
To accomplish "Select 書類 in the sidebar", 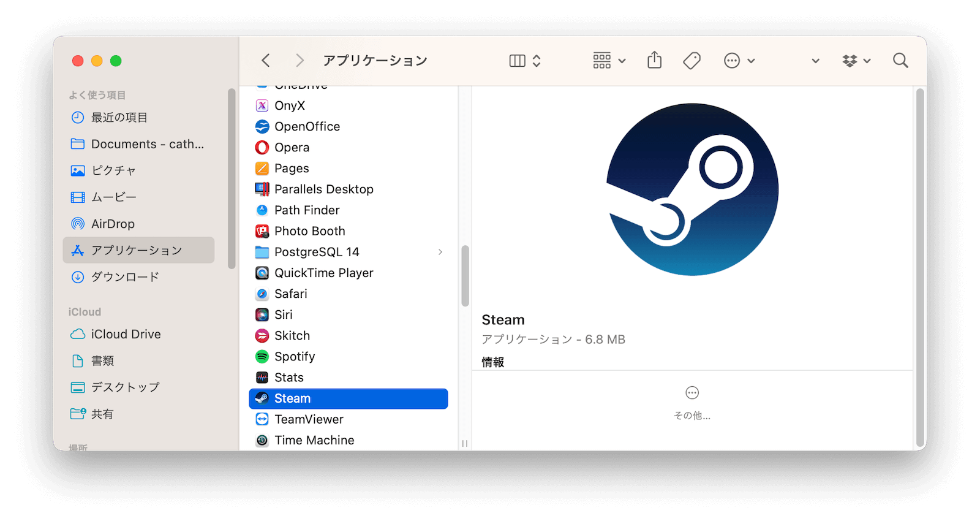I will pyautogui.click(x=138, y=360).
